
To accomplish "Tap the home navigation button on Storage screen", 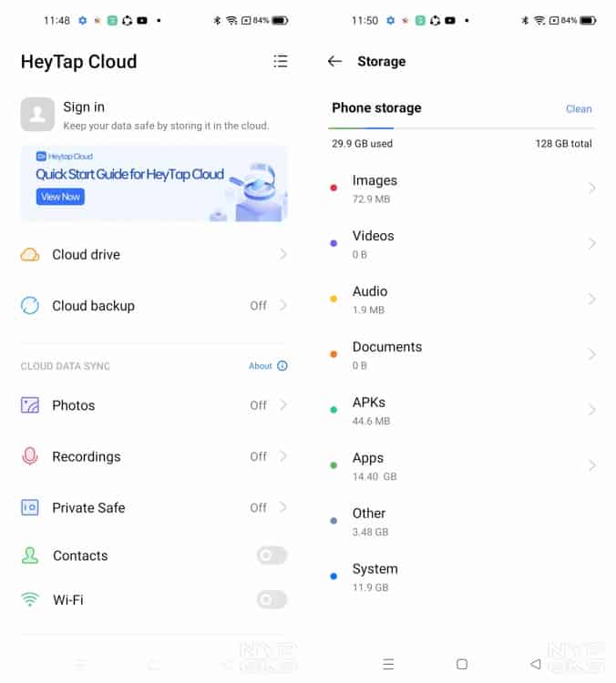I will [x=462, y=664].
